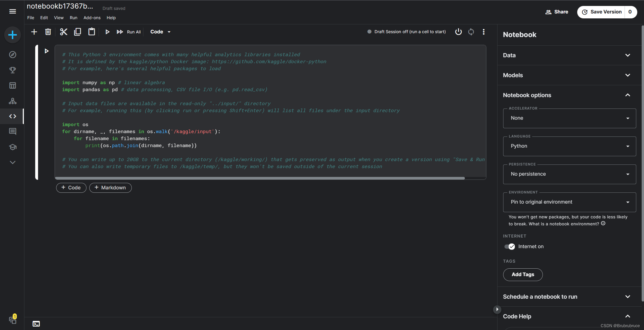Click the Save Version button
The image size is (644, 330).
(x=602, y=12)
